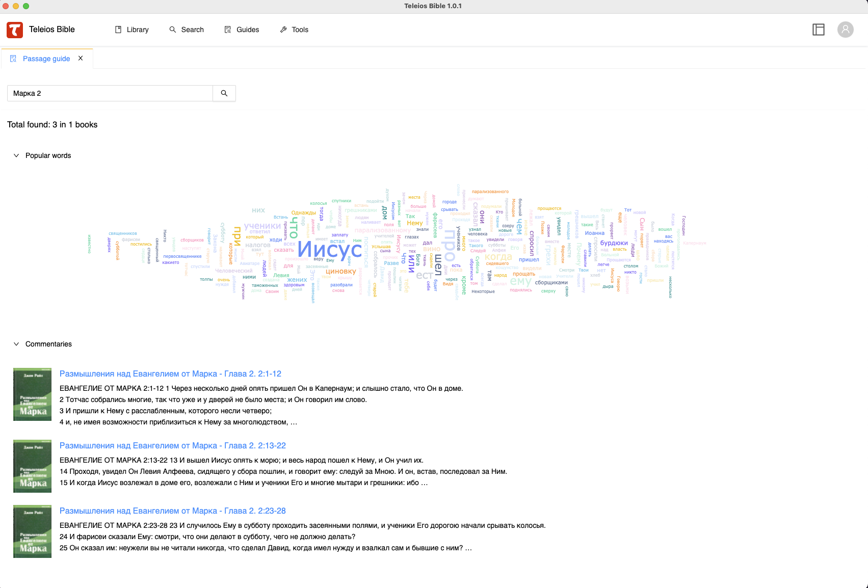Open the Guides menu
This screenshot has height=588, width=868.
242,30
